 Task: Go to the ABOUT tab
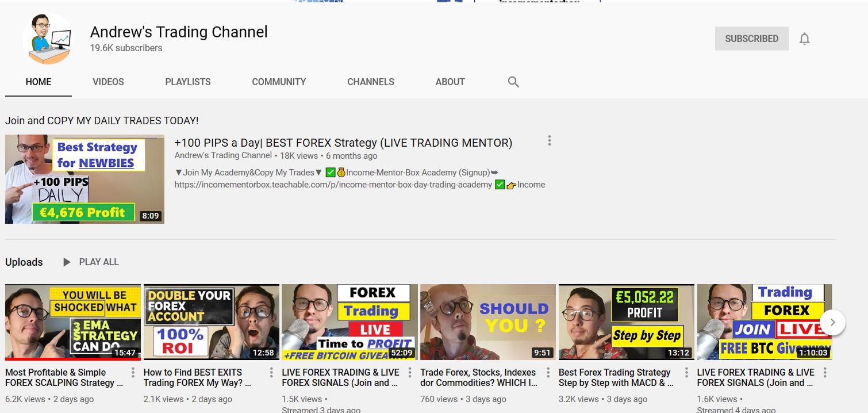pyautogui.click(x=450, y=82)
